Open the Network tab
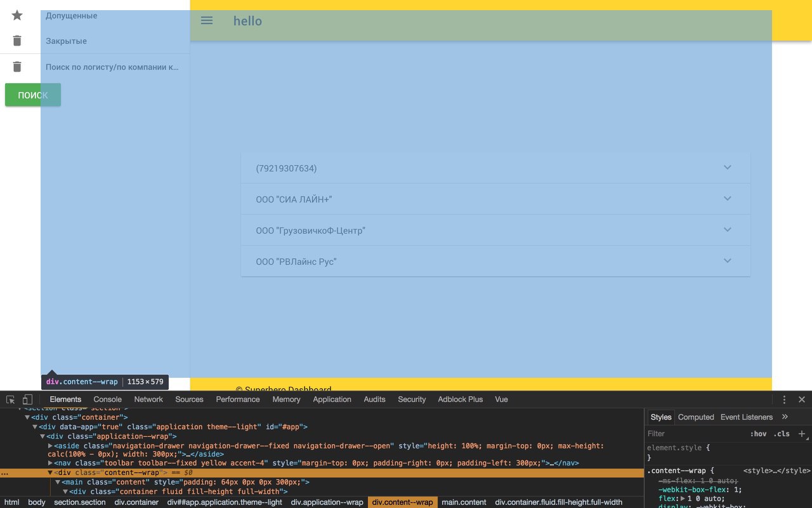 point(148,399)
